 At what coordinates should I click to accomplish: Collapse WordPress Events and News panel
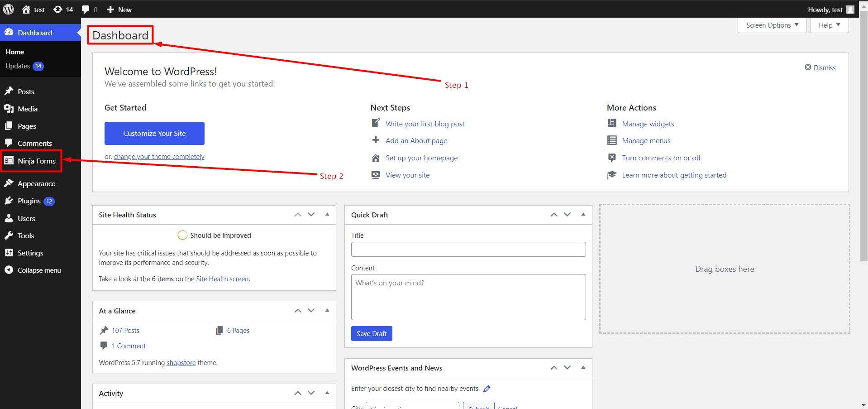583,368
